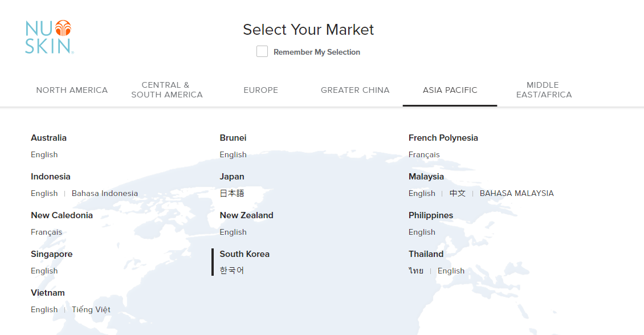Click the Japan market heading
This screenshot has width=644, height=335.
pos(232,177)
